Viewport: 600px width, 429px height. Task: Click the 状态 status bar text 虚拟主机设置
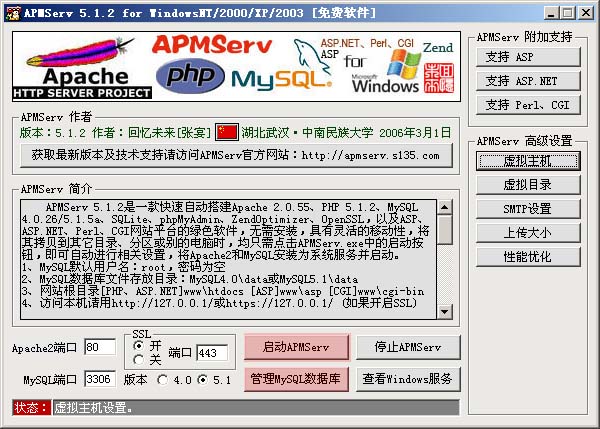pyautogui.click(x=93, y=408)
